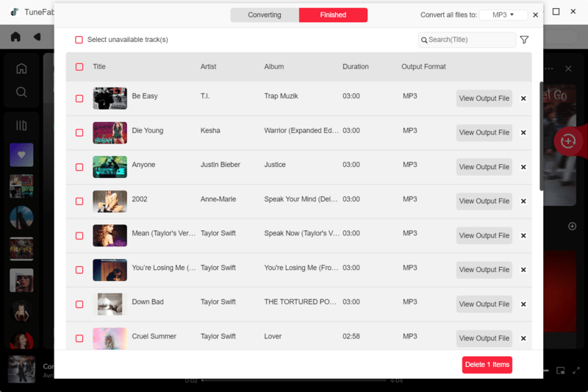The width and height of the screenshot is (588, 392).
Task: Remove Mean (Taylor's Version) with X
Action: point(523,235)
